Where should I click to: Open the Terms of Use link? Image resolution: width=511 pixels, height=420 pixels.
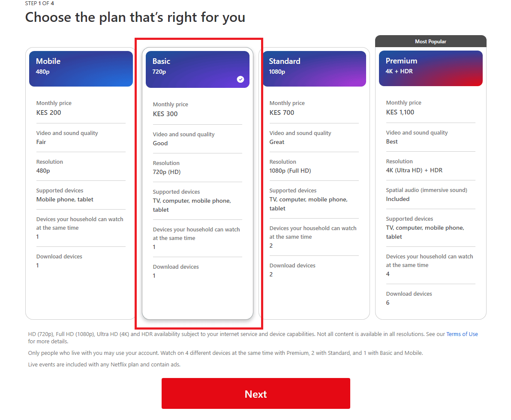click(x=462, y=334)
